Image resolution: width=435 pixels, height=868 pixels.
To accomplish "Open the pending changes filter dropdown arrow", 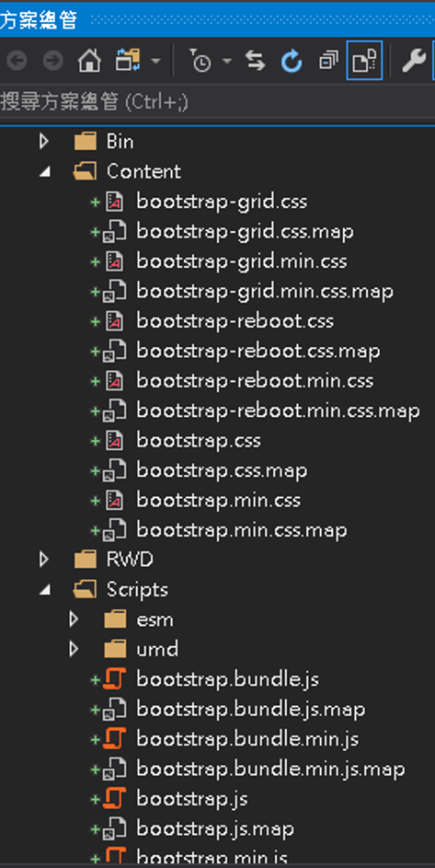I will [x=227, y=61].
